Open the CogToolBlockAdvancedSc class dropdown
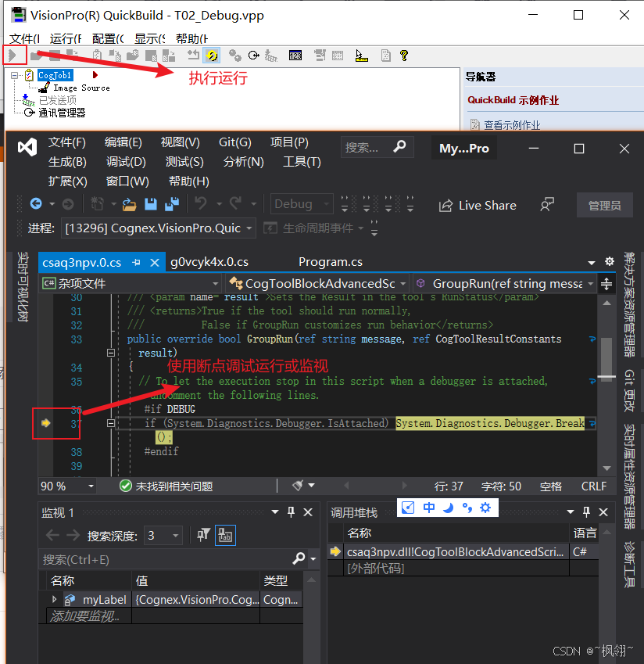644x664 pixels. (317, 283)
